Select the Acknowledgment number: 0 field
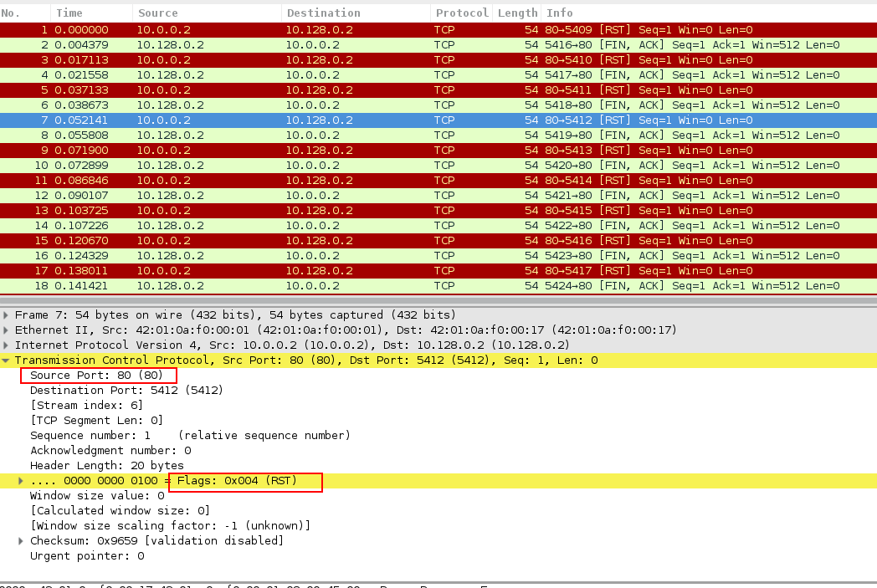 click(110, 451)
